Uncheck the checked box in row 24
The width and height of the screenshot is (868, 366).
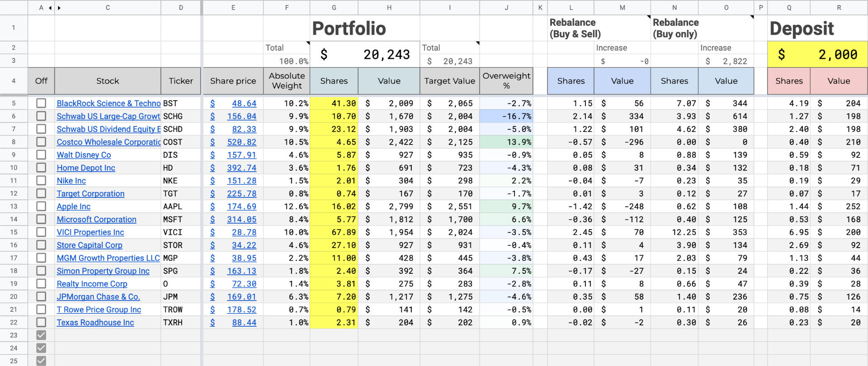41,348
